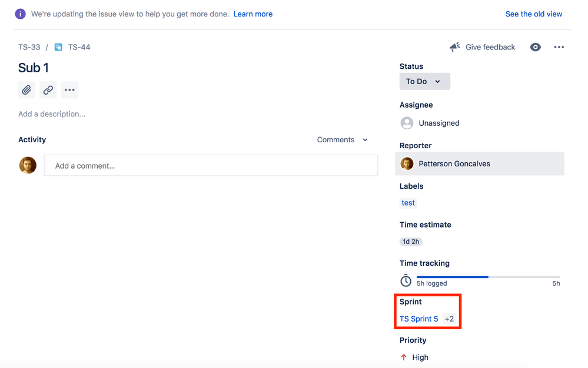Click the time tracking progress bar
The image size is (588, 368).
pyautogui.click(x=489, y=276)
